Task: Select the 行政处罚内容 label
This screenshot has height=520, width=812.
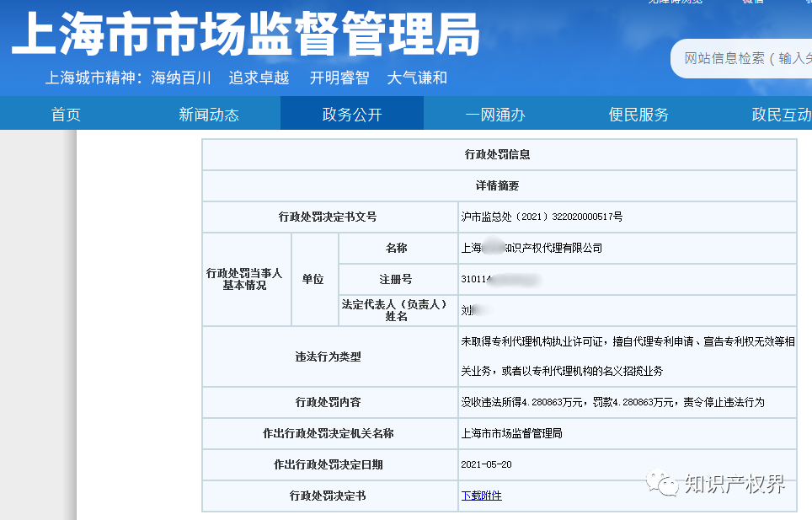Action: 328,402
